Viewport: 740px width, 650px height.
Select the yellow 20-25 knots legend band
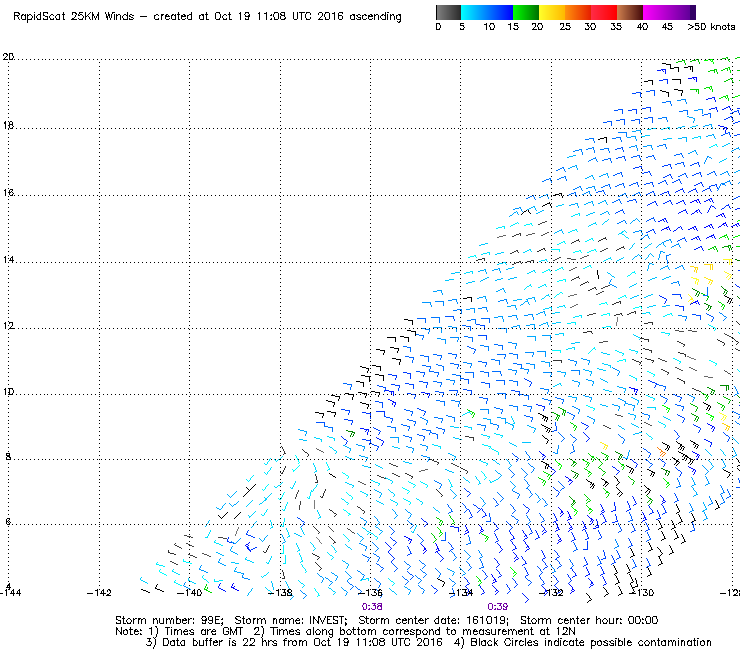(552, 12)
